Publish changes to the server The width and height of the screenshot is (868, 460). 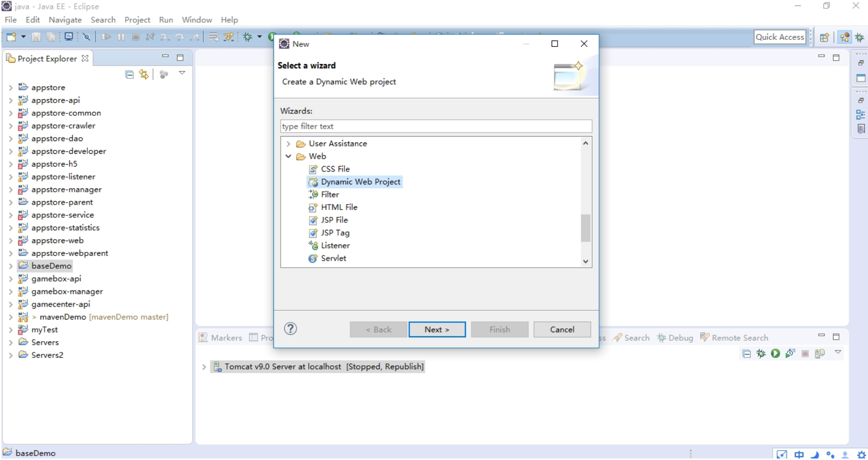click(820, 353)
